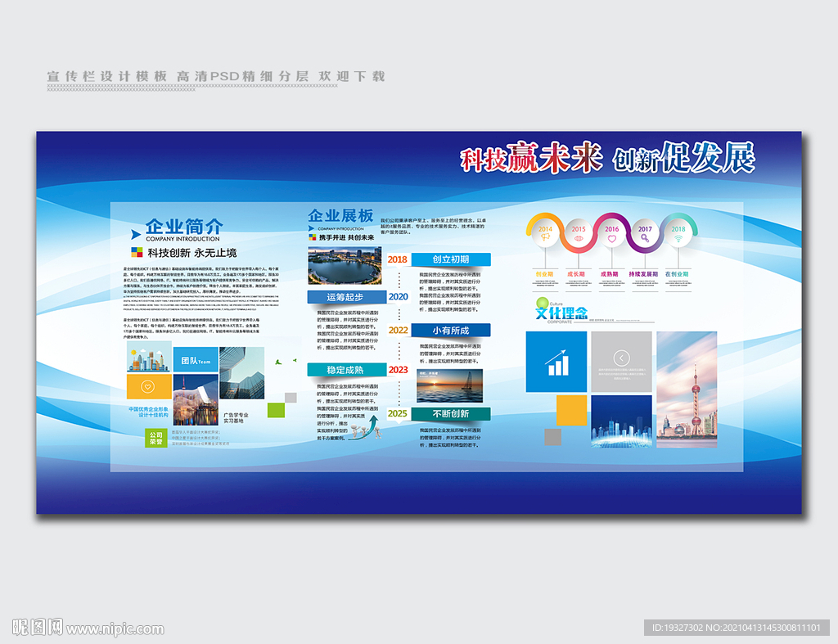Click the 在创业期 label
Viewport: 838px width, 644px height.
(677, 274)
